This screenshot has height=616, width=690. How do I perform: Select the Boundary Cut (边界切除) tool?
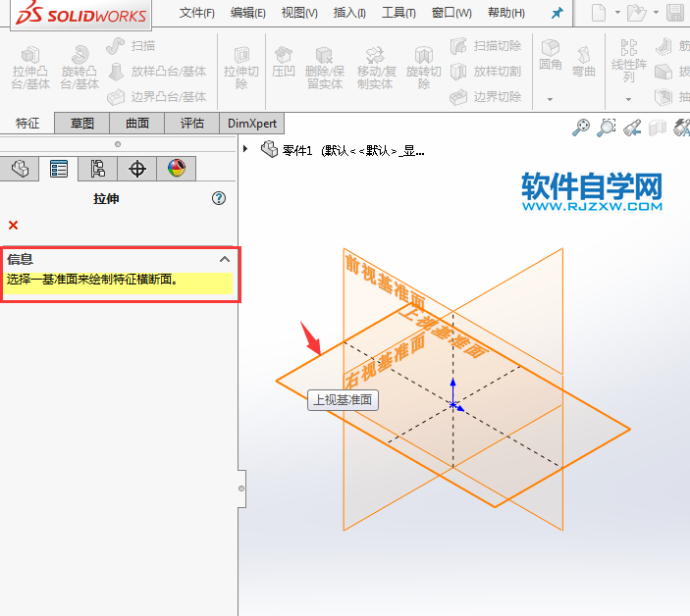click(x=486, y=97)
